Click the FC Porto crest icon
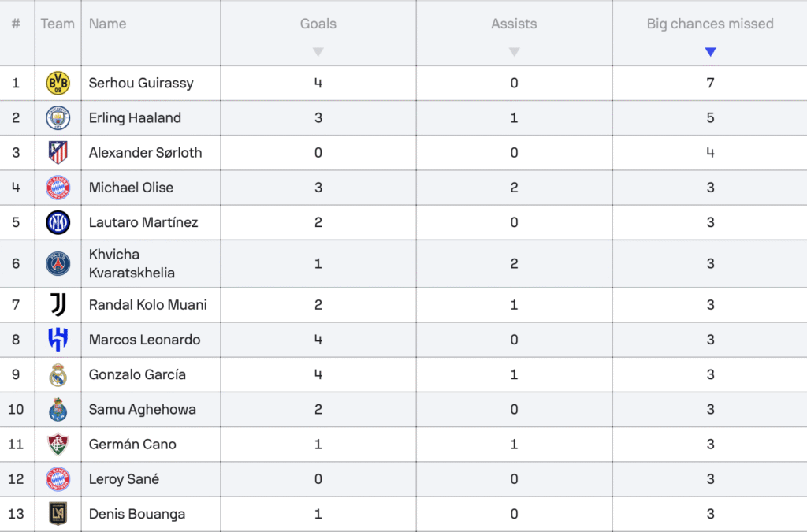This screenshot has width=807, height=532. 58,410
